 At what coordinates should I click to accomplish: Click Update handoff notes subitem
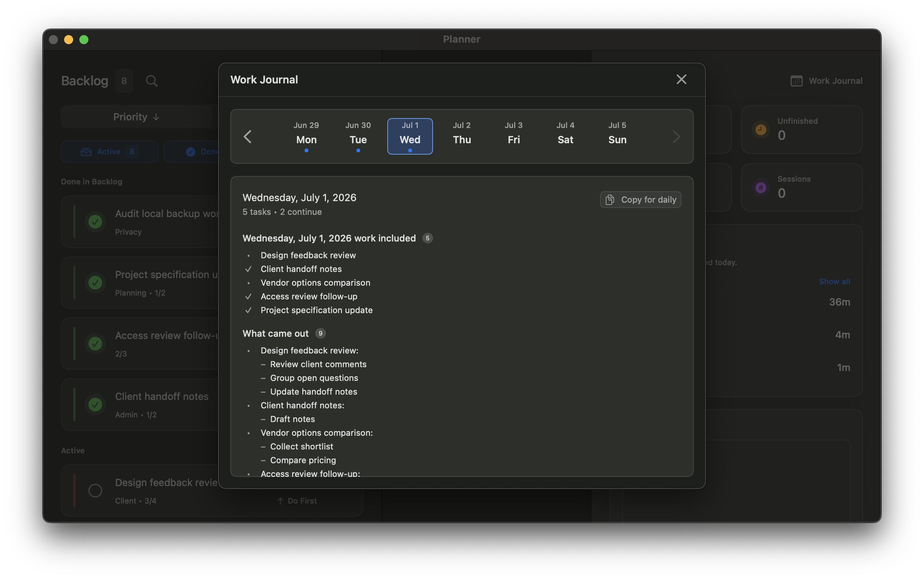[x=314, y=392]
